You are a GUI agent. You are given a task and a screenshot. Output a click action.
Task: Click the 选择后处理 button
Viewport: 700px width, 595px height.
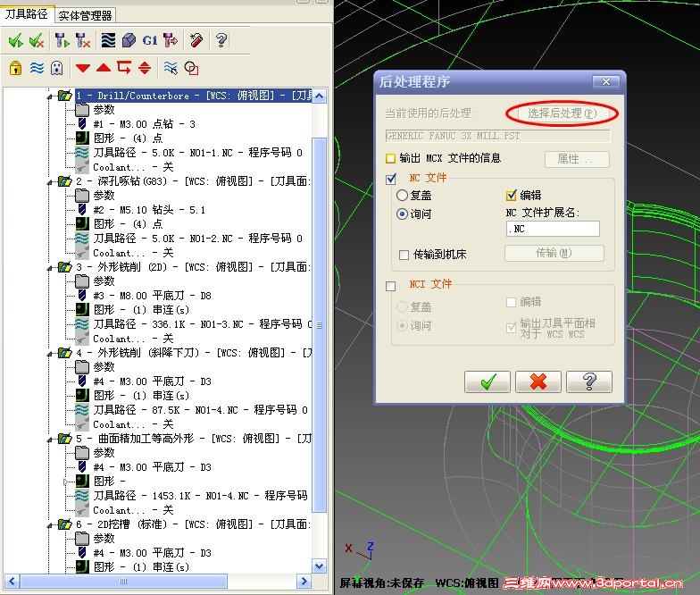562,113
